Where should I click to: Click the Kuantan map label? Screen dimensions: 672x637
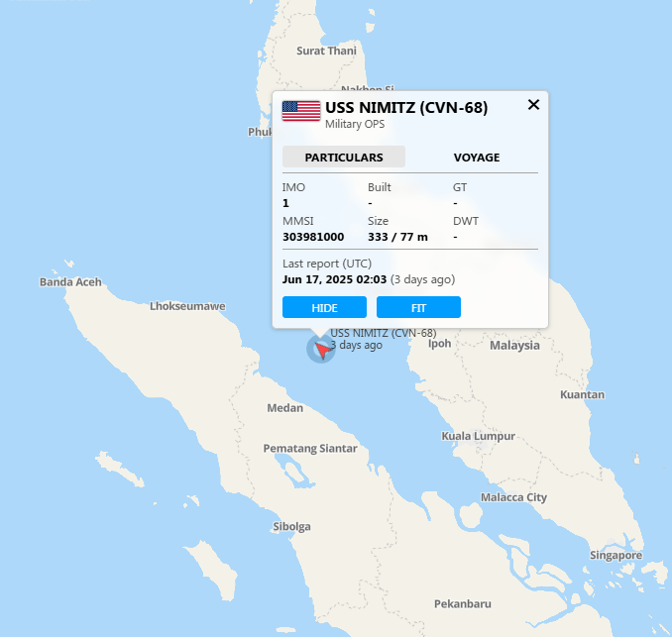pos(583,394)
